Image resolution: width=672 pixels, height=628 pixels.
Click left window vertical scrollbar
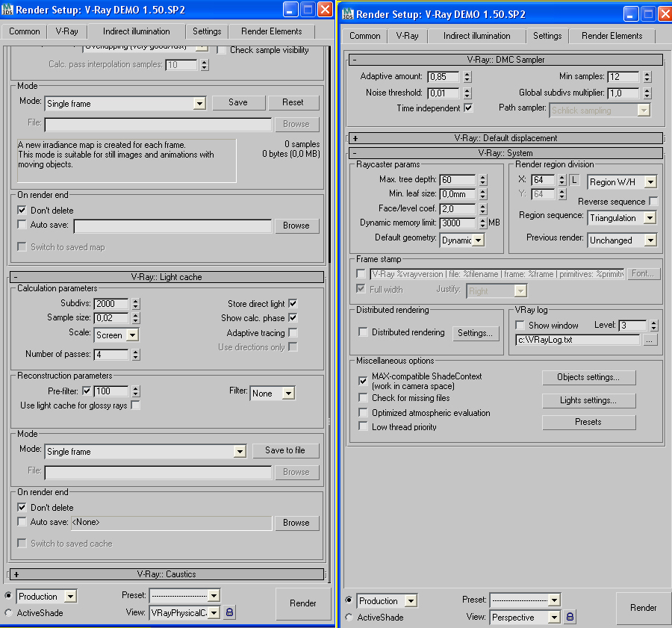click(x=329, y=155)
